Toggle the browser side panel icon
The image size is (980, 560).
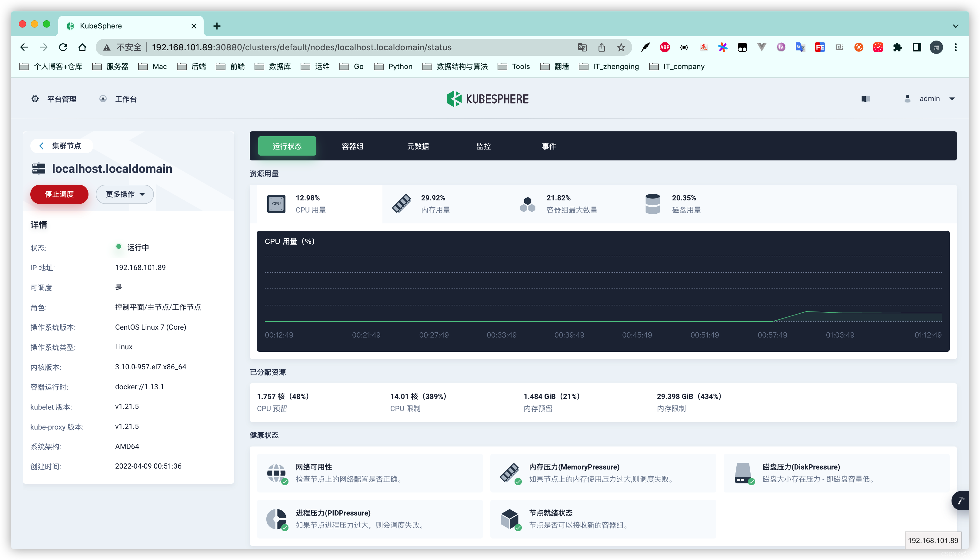coord(916,47)
